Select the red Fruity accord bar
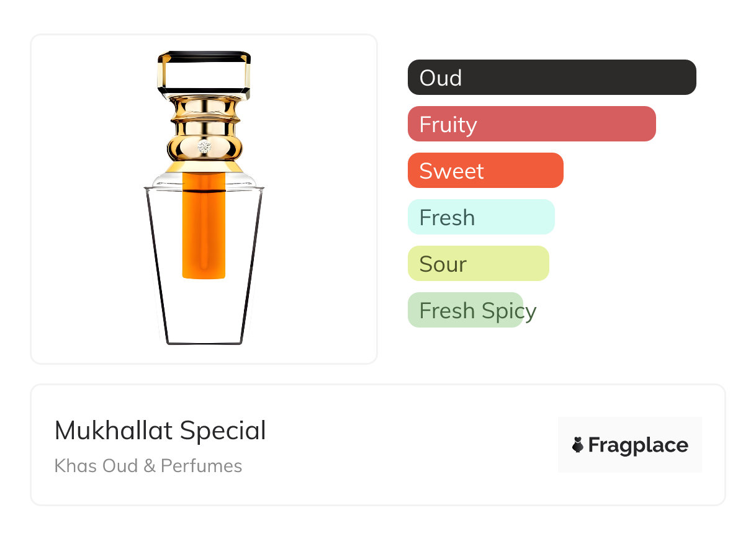 pos(531,124)
